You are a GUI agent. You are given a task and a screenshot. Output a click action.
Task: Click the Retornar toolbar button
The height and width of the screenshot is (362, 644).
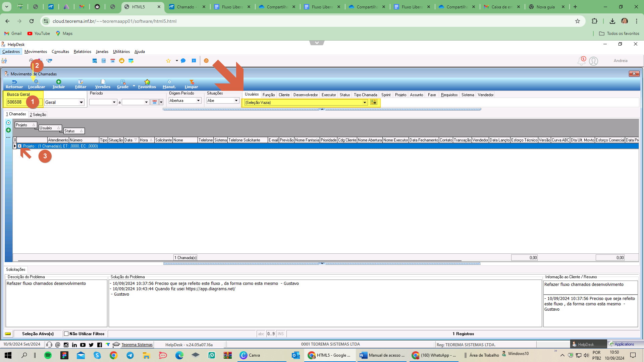14,84
